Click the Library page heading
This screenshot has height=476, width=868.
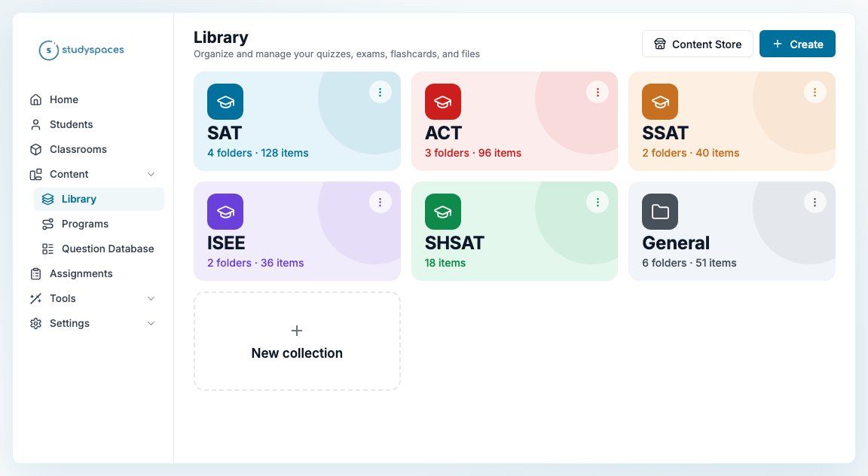221,38
